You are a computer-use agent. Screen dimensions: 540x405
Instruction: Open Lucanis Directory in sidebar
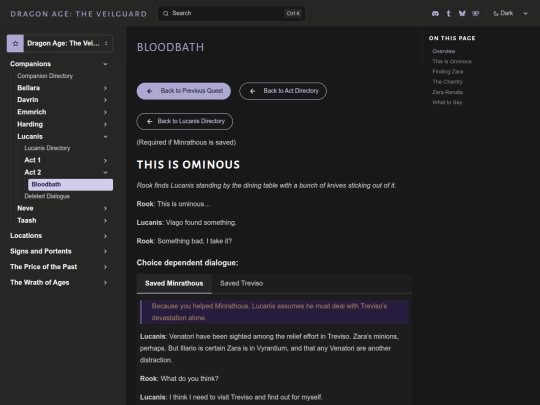click(47, 148)
